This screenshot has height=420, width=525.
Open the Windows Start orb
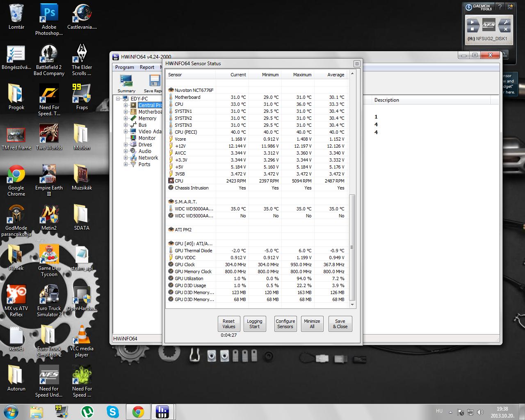(x=11, y=411)
